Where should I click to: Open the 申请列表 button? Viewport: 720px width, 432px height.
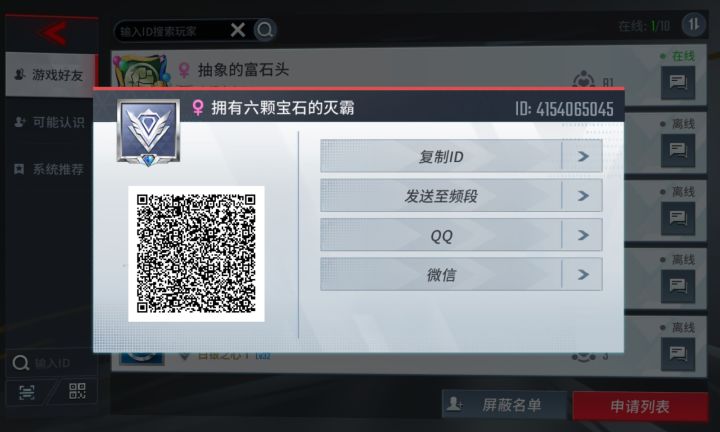point(640,406)
